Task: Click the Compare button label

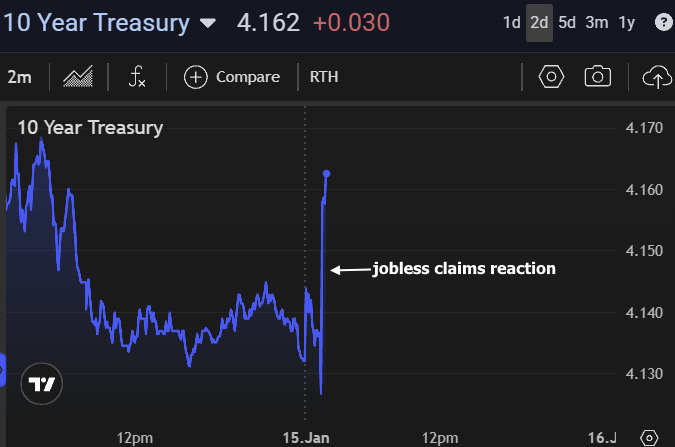Action: pyautogui.click(x=248, y=77)
